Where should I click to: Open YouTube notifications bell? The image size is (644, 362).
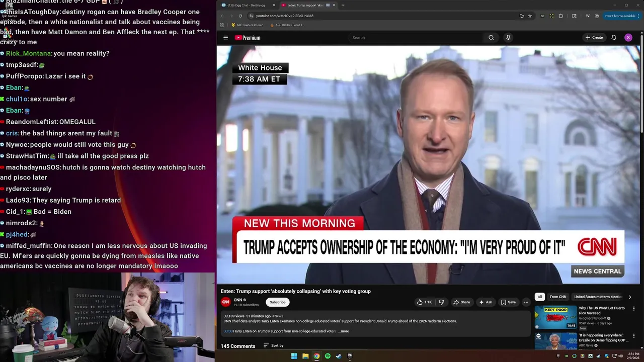coord(614,38)
